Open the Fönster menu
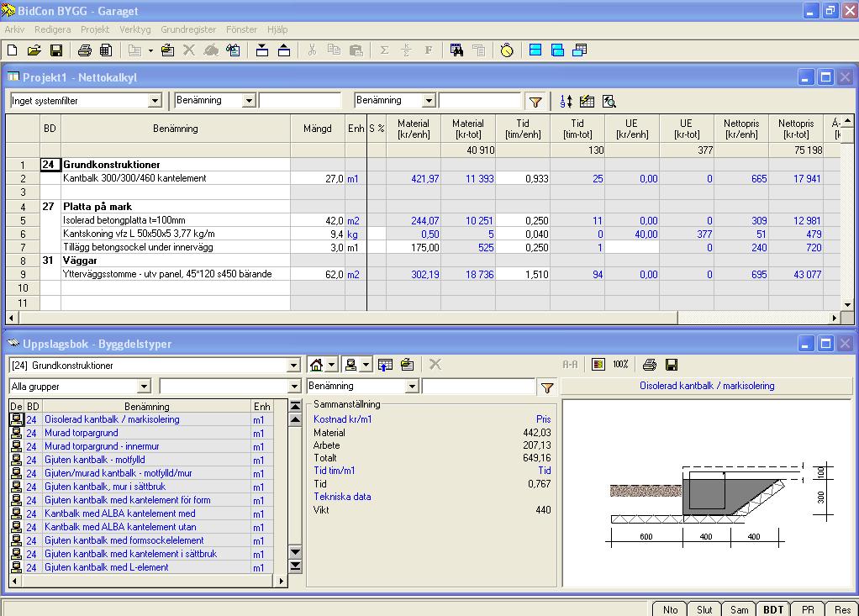Viewport: 859px width, 616px height. pos(241,29)
